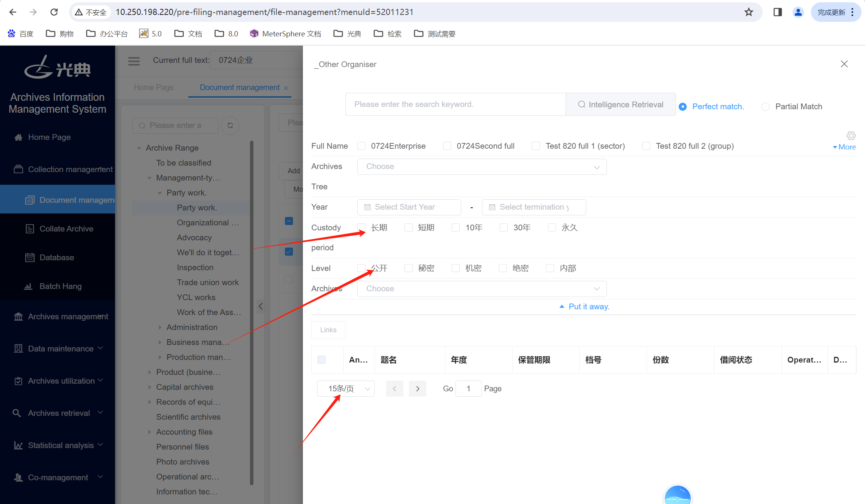This screenshot has width=865, height=504.
Task: Tick the 短期 custody period checkbox
Action: [408, 228]
